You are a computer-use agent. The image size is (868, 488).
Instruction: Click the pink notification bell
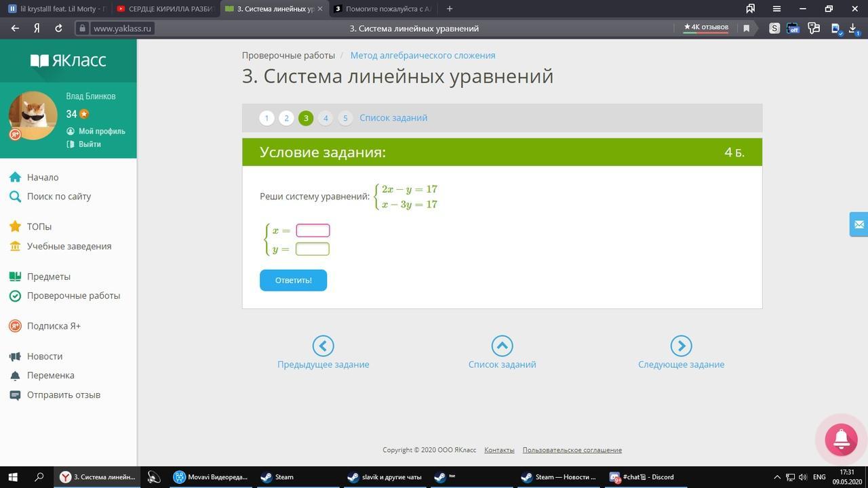[x=841, y=439]
